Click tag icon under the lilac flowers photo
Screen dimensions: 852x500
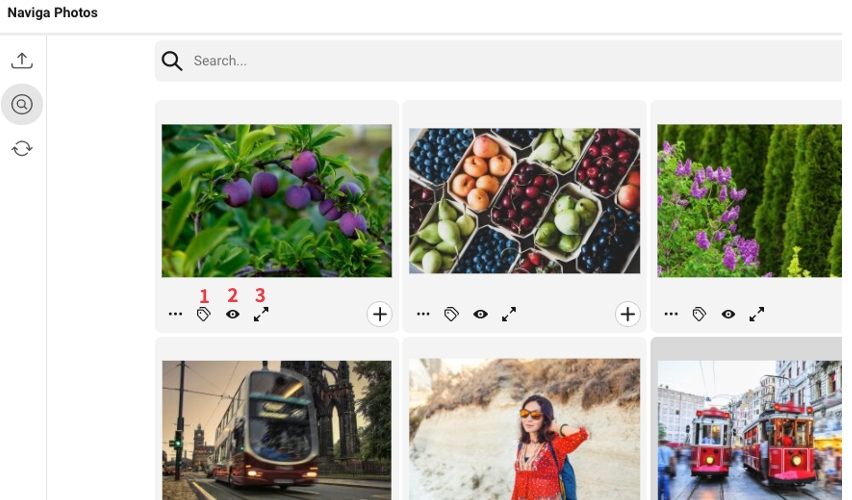[x=700, y=314]
